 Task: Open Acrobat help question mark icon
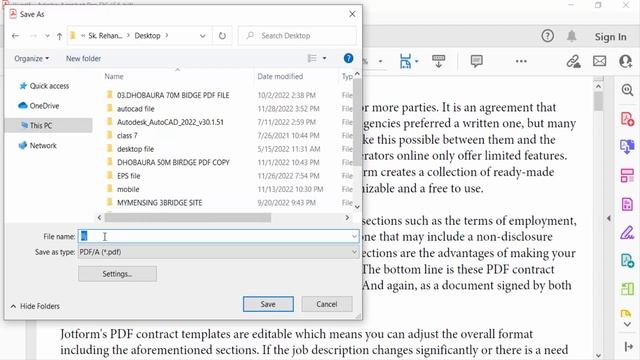(x=547, y=36)
